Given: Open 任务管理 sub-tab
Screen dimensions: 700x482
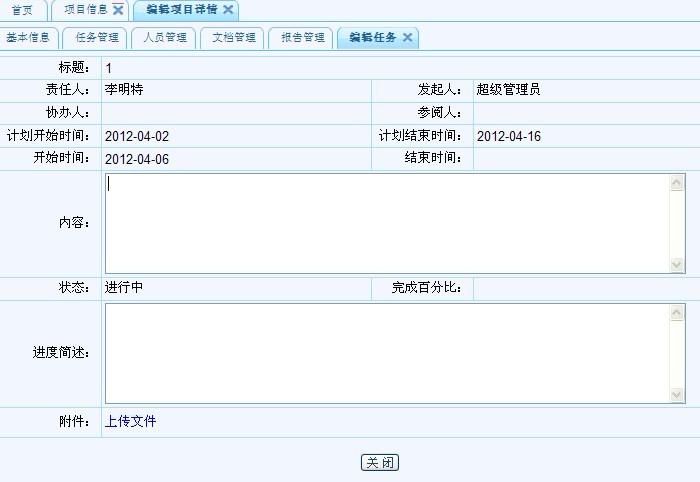Looking at the screenshot, I should pyautogui.click(x=97, y=38).
